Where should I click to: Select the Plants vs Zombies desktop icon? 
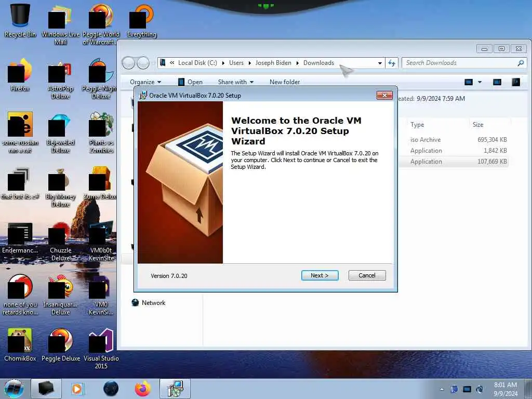(x=101, y=132)
